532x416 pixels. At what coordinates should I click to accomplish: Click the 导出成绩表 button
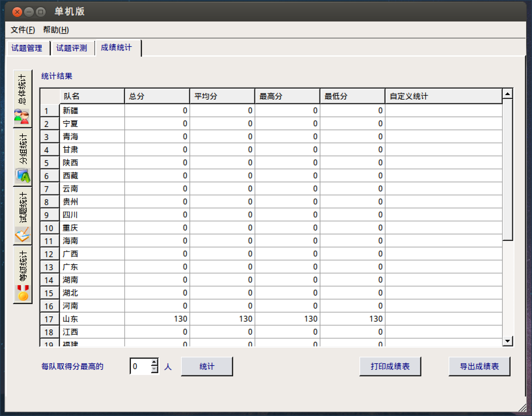click(479, 366)
